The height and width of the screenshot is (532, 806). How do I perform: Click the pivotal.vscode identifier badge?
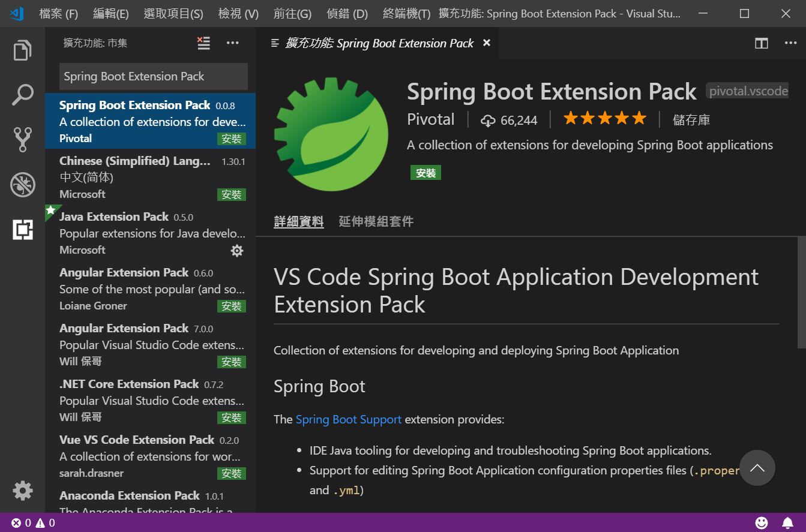tap(747, 91)
